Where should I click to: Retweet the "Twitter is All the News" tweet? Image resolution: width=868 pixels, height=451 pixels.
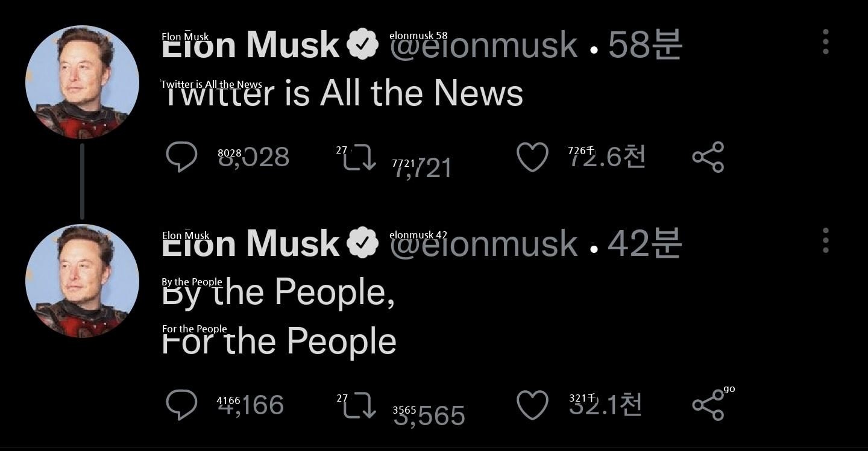pyautogui.click(x=360, y=157)
